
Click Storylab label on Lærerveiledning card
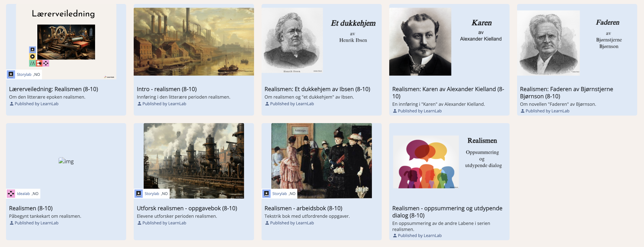[x=24, y=74]
